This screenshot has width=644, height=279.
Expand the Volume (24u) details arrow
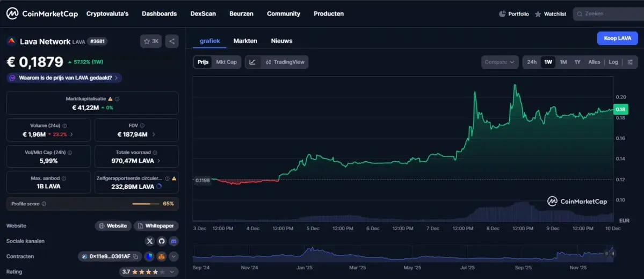click(72, 134)
